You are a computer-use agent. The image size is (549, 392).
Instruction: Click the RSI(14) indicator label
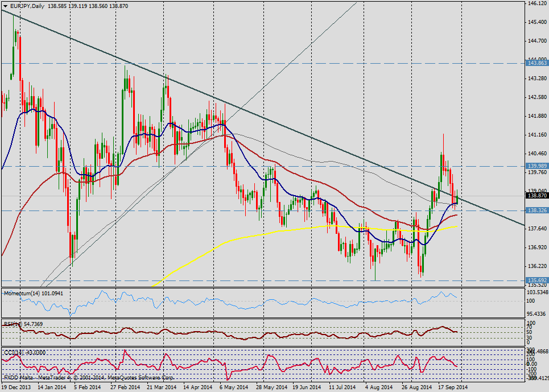coord(13,324)
